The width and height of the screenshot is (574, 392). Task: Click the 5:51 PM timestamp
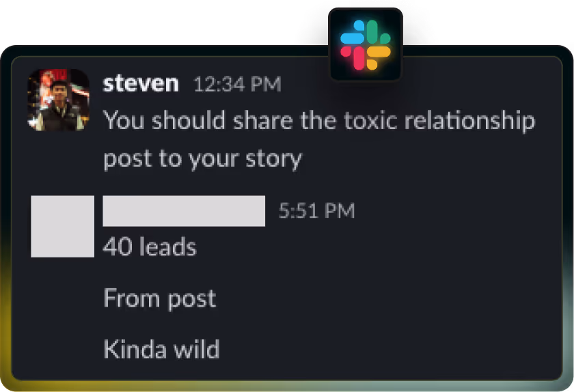click(316, 210)
